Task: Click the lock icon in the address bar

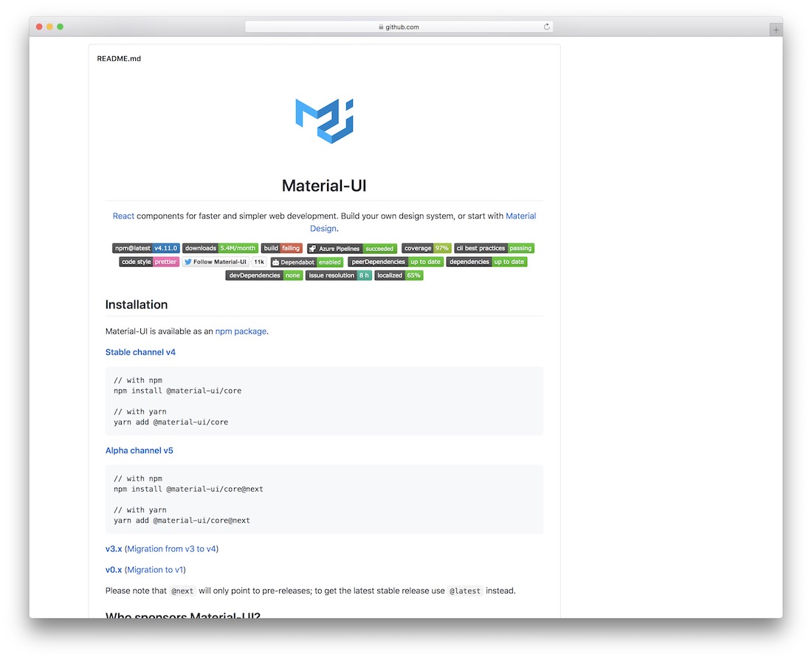Action: [x=381, y=27]
